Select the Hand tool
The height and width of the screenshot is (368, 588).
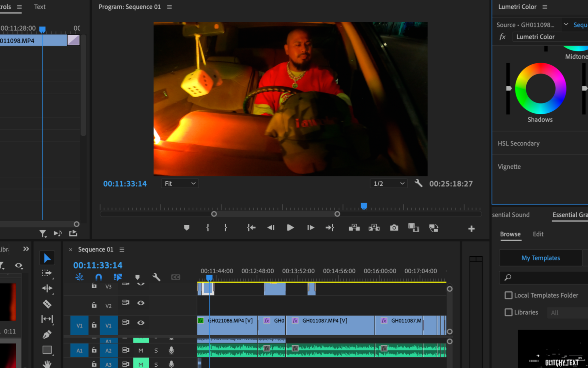[x=47, y=364]
